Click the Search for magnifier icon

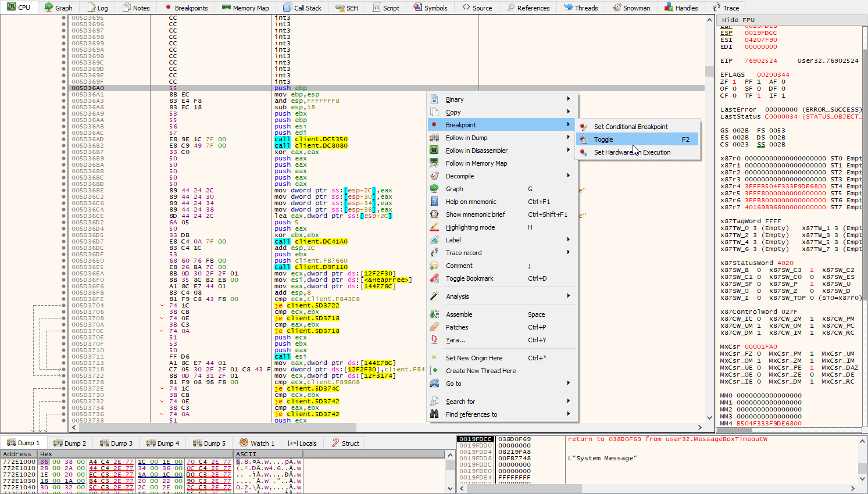434,402
